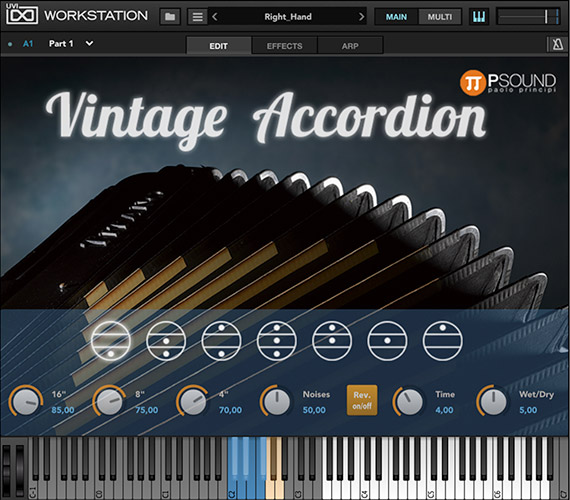Toggle the keyboard display icon
570x500 pixels.
479,17
